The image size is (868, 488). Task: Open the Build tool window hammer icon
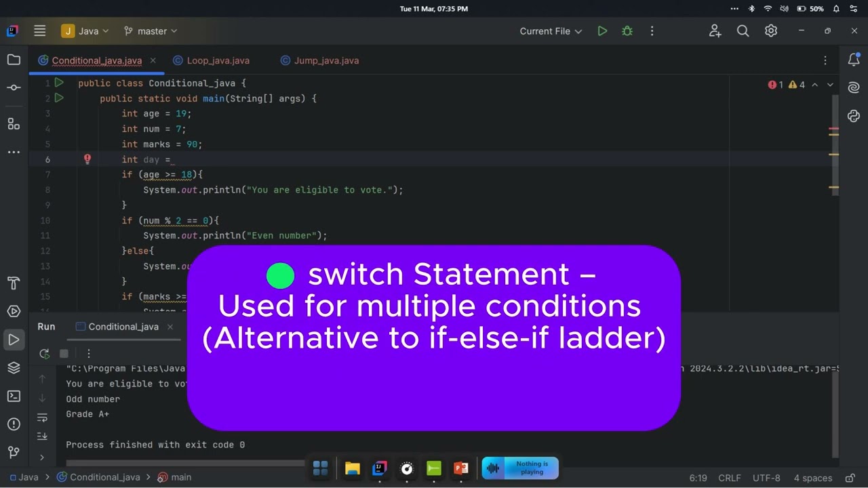click(14, 283)
